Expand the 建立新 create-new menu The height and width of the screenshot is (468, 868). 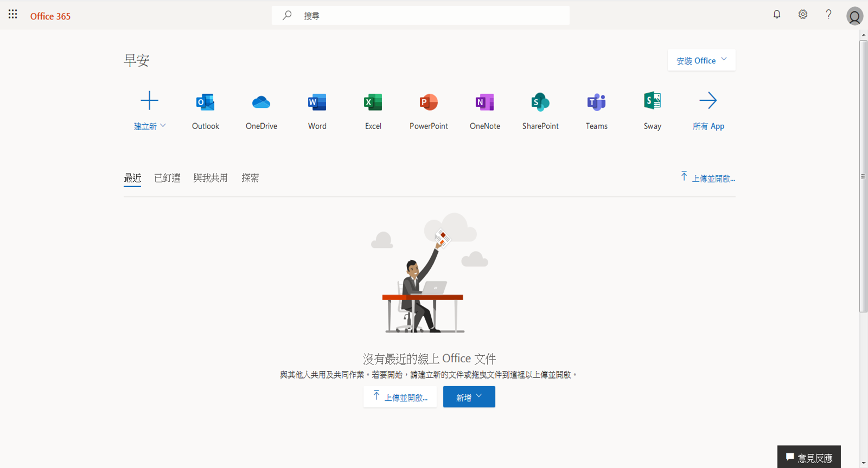[150, 111]
